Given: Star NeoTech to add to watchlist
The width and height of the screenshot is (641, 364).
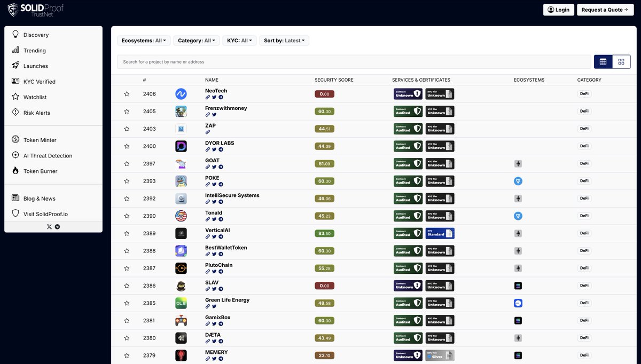Looking at the screenshot, I should pos(127,94).
